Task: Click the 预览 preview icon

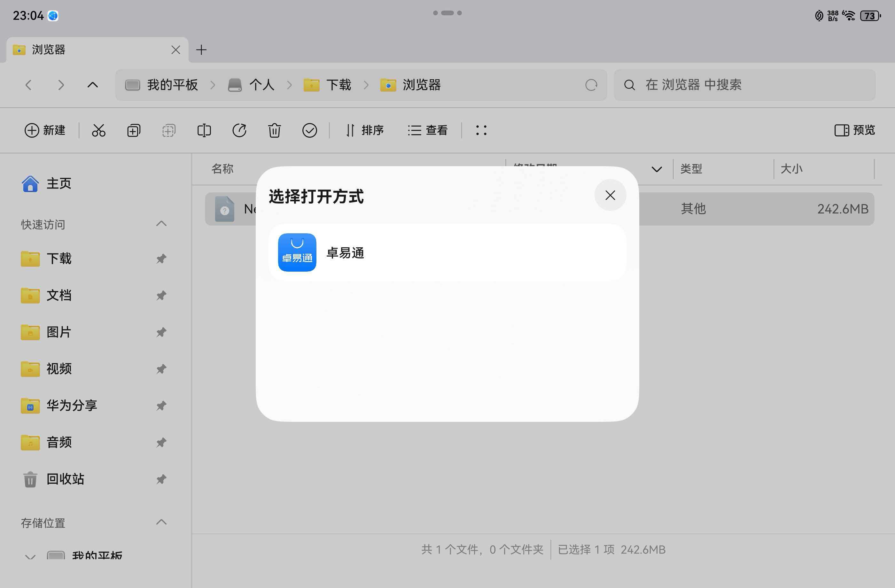Action: coord(854,130)
